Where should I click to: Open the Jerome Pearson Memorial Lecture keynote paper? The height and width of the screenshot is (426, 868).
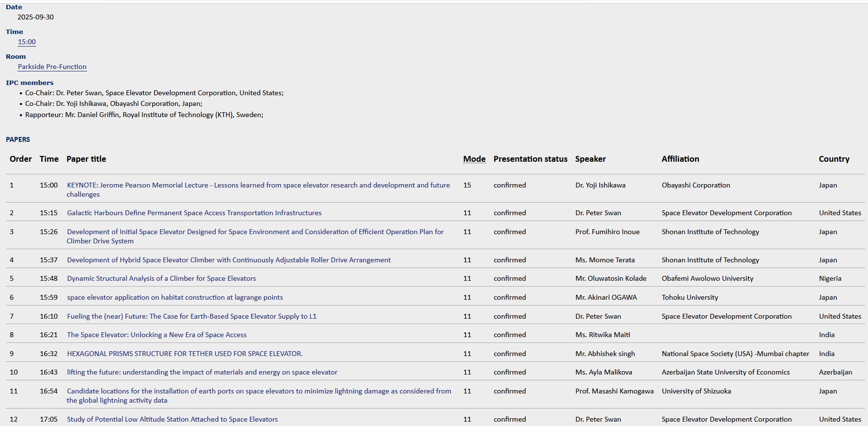258,189
